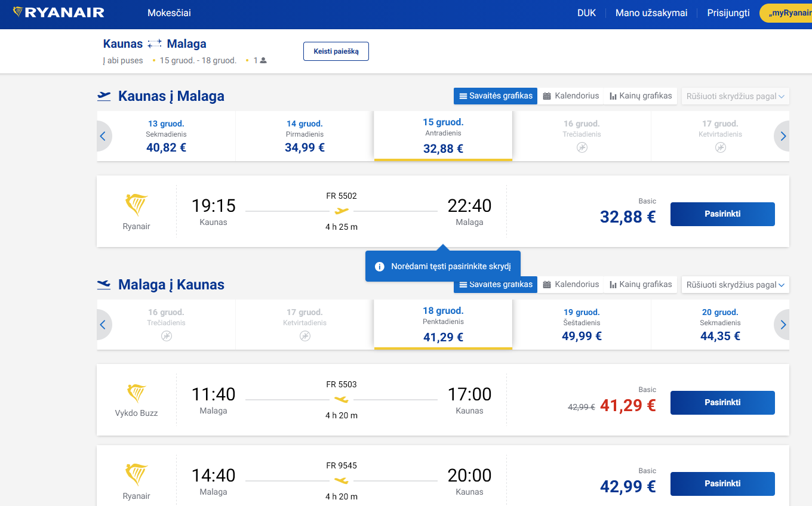Click the return calendar icon in Kalendorius tab
812x506 pixels.
pyautogui.click(x=547, y=285)
